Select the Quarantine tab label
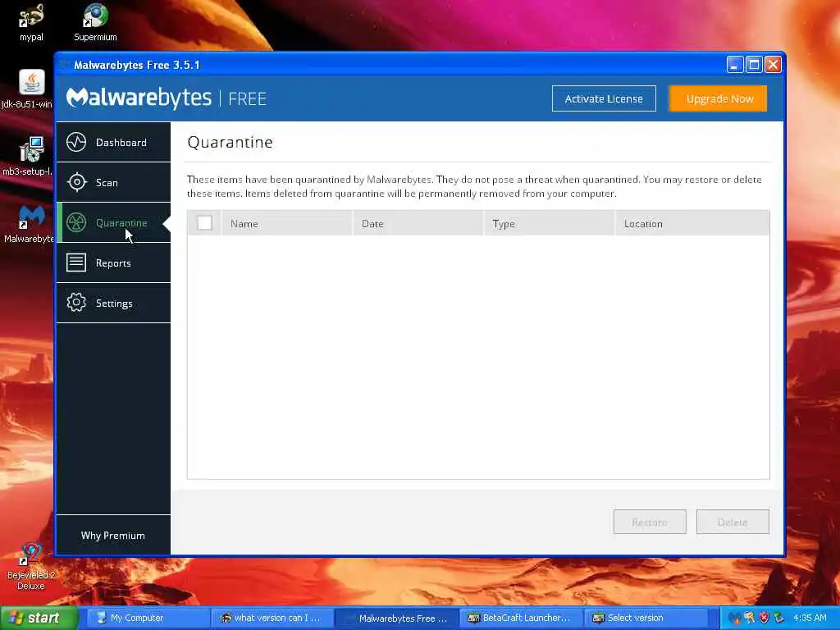The height and width of the screenshot is (630, 840). click(x=121, y=223)
